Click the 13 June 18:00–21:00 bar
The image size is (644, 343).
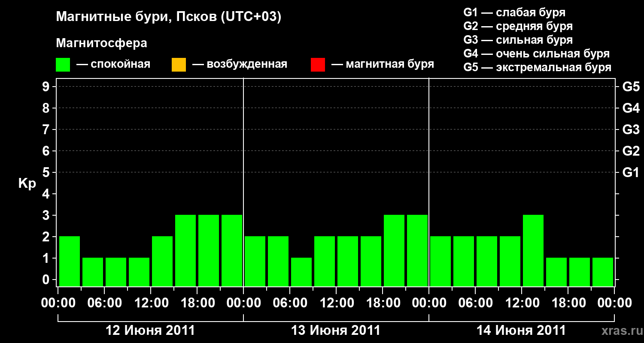point(394,250)
